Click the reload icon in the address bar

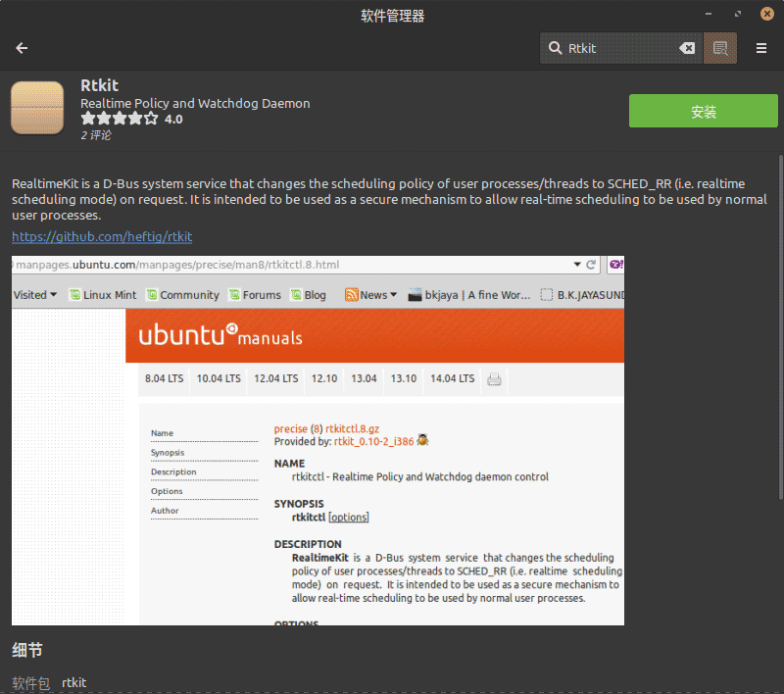pyautogui.click(x=589, y=265)
